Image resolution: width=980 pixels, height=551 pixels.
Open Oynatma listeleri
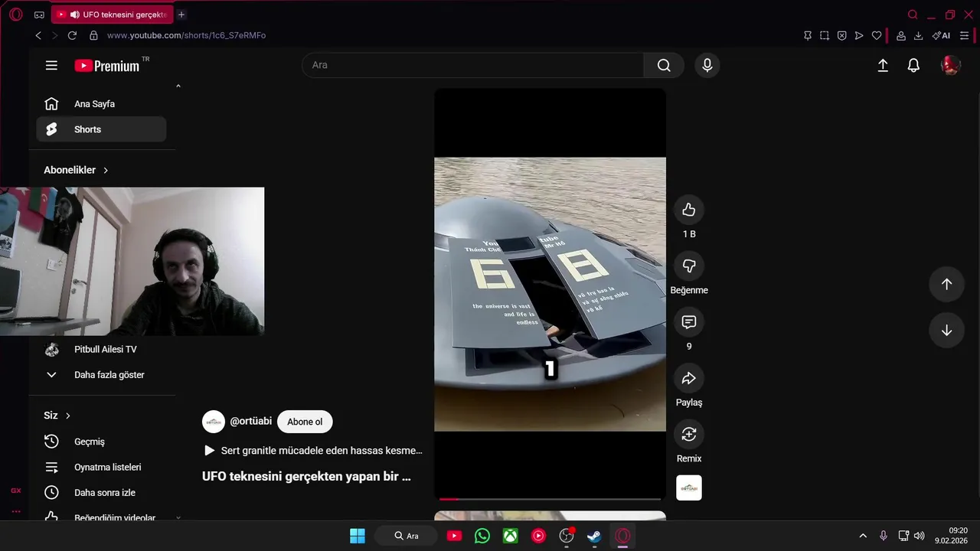coord(101,468)
